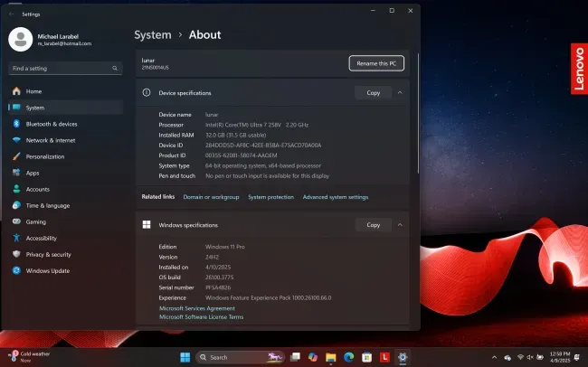This screenshot has height=367, width=588.
Task: Open File Explorer from taskbar
Action: point(331,357)
